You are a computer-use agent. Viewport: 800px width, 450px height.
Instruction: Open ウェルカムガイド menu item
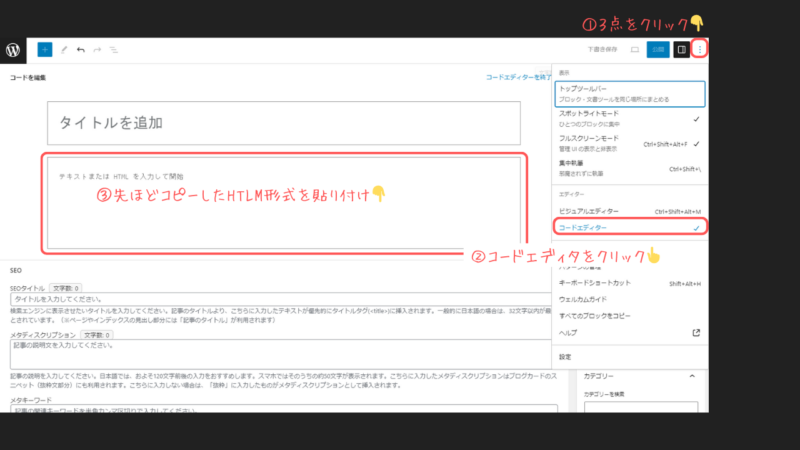(630, 299)
